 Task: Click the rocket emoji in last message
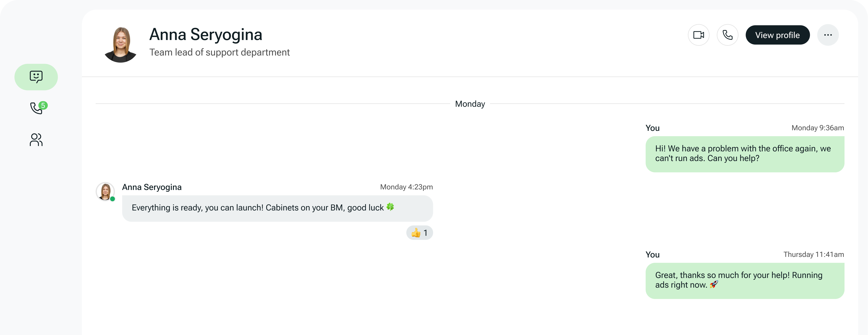[x=714, y=285]
